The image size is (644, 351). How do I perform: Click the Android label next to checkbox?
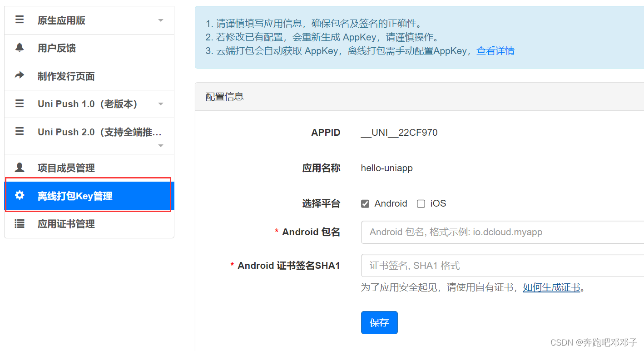(391, 203)
